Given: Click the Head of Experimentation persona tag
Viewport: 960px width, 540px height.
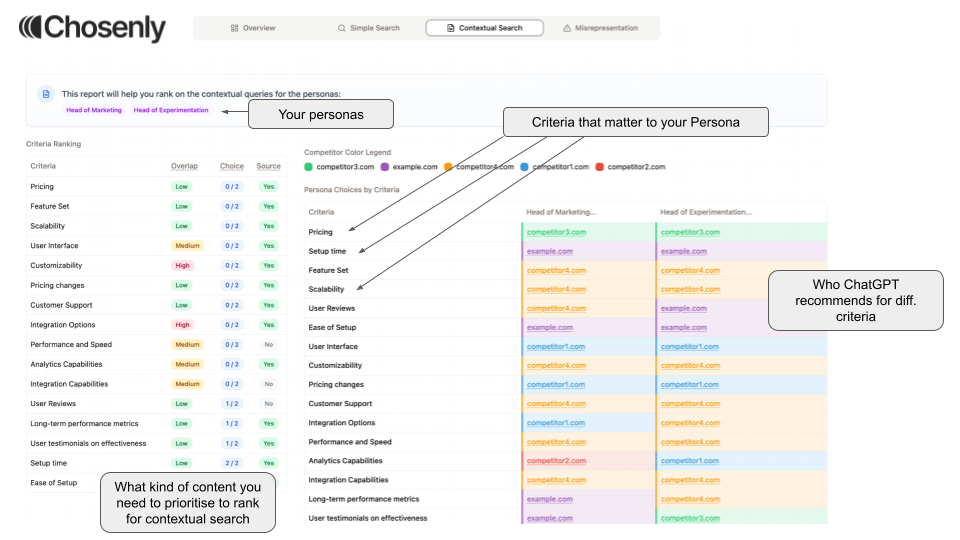Looking at the screenshot, I should 171,110.
